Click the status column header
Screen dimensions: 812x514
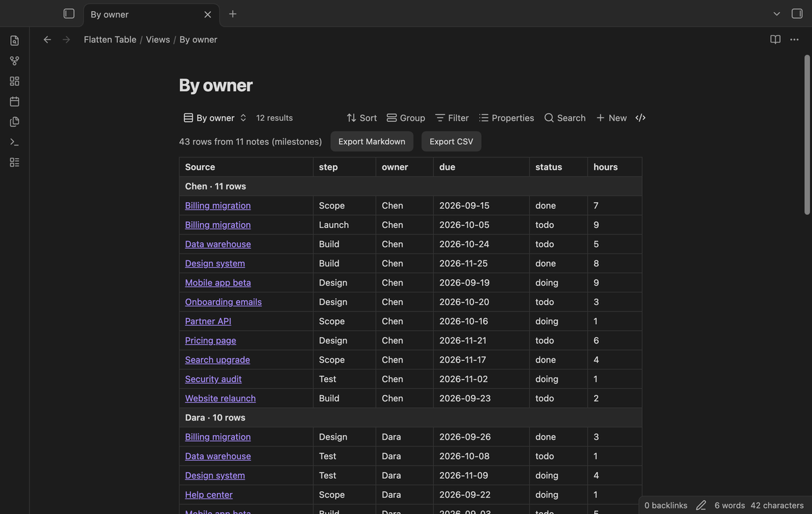[558, 167]
